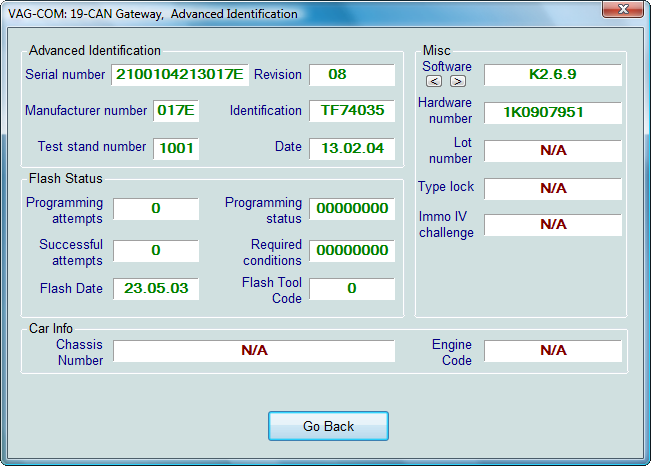Click the "Hardware number" label
Viewport: 651px width, 466px height.
pos(445,110)
